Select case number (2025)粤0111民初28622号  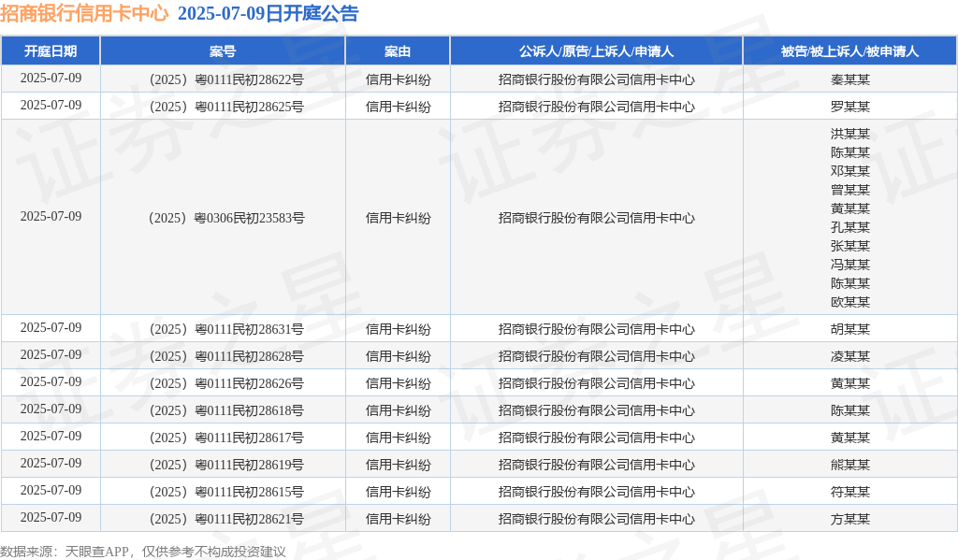(226, 79)
